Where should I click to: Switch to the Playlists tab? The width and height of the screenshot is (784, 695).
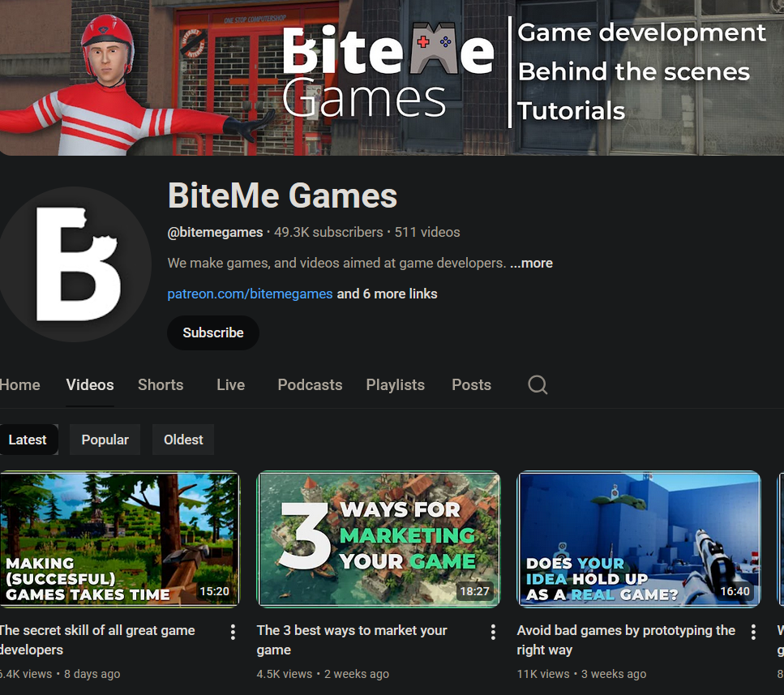(395, 384)
